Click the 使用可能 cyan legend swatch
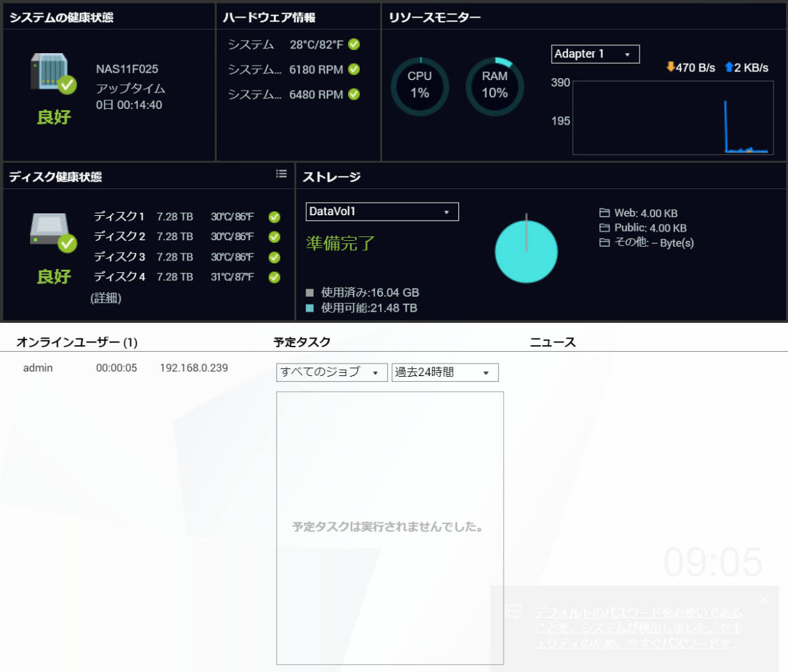The image size is (788, 672). click(x=310, y=308)
